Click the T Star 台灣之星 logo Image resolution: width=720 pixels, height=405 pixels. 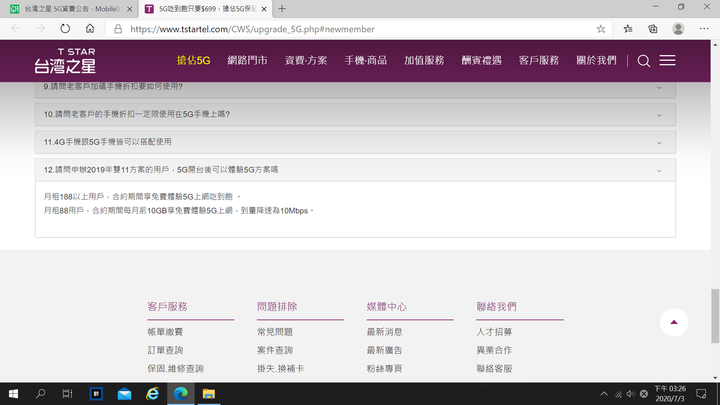click(65, 61)
